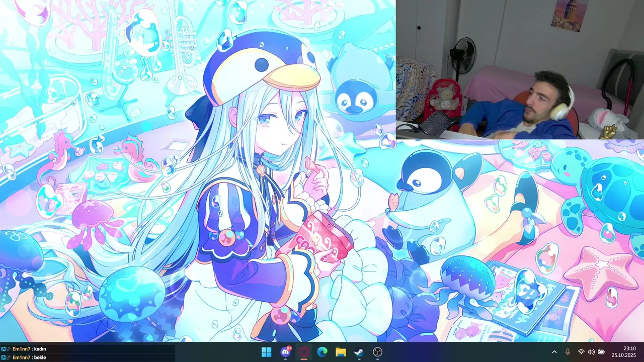Switch to OBS Studio on the taskbar
Viewport: 644px width, 362px height.
378,352
